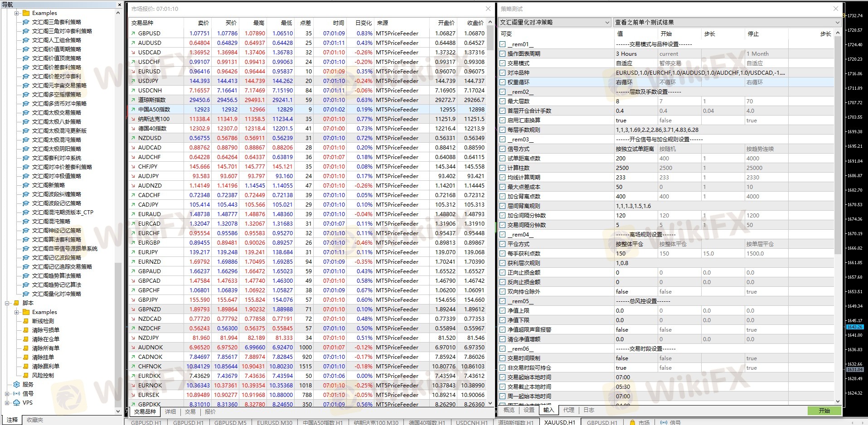This screenshot has width=868, height=425.
Task: Select the VPS cloud icon
Action: click(x=17, y=402)
